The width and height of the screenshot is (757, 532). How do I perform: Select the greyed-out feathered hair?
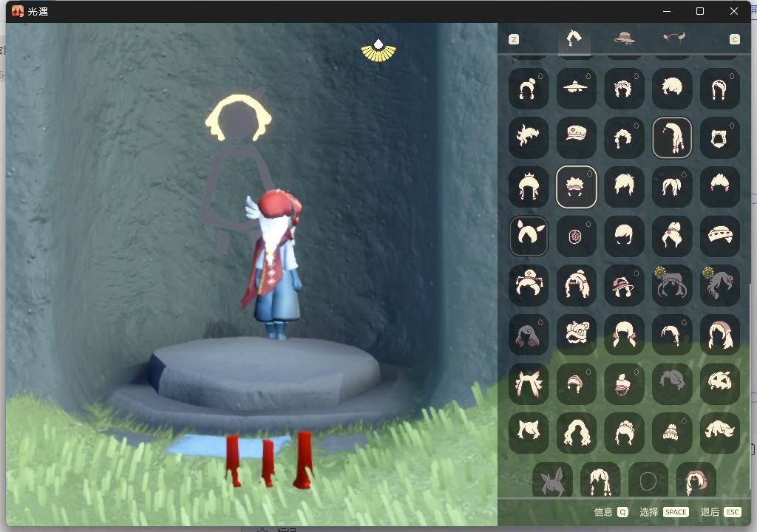(x=672, y=383)
